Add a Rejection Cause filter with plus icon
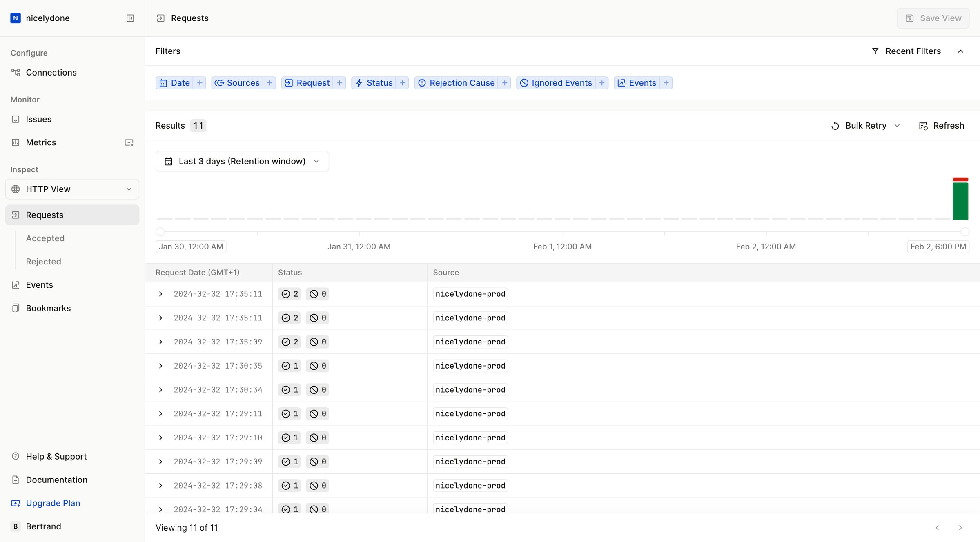Image resolution: width=980 pixels, height=542 pixels. pos(505,83)
